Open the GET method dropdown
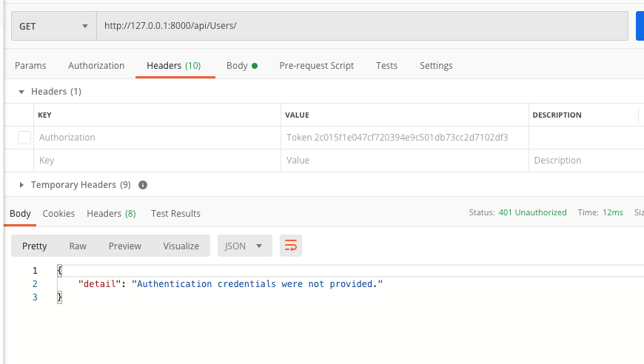This screenshot has width=644, height=364. point(54,26)
